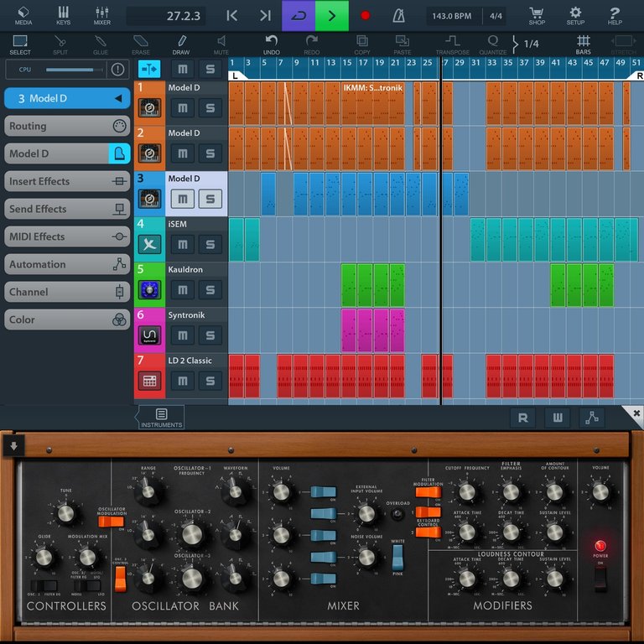Collapse the instrument panel down arrow
The image size is (644, 644).
coord(13,446)
